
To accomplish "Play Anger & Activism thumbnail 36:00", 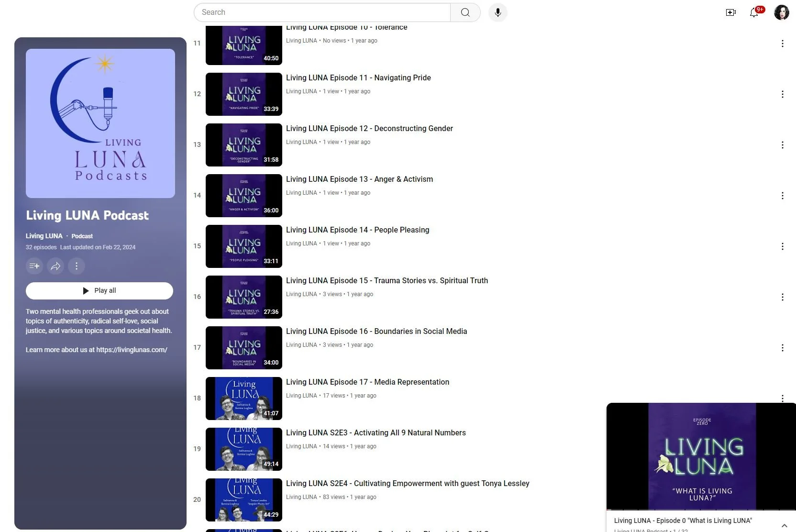I will [244, 196].
